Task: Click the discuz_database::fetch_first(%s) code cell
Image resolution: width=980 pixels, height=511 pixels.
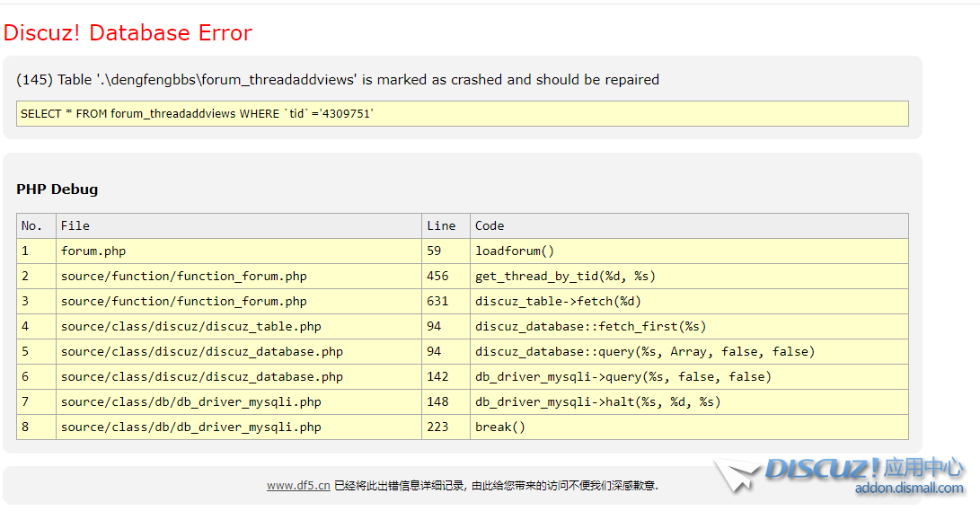Action: (590, 327)
